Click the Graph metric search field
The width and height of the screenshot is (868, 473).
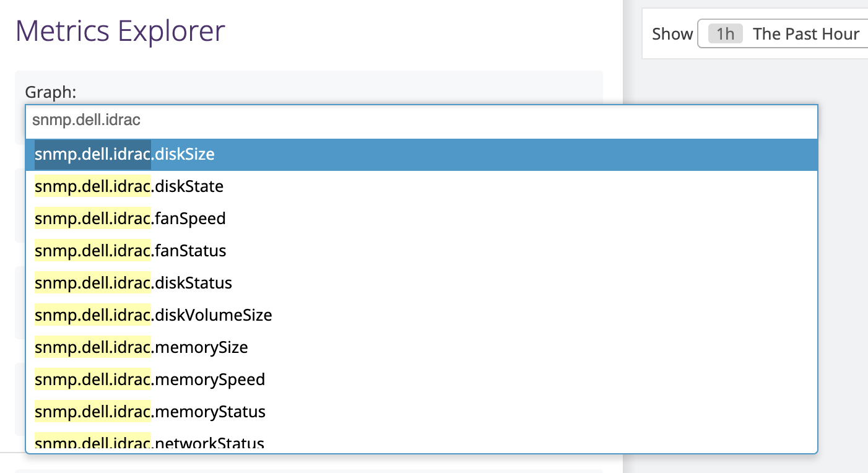421,121
